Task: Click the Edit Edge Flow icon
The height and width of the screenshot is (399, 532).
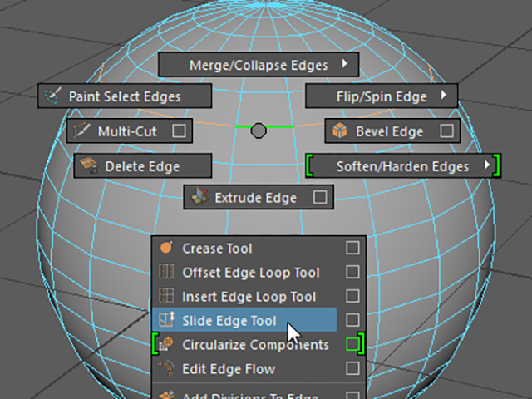Action: pyautogui.click(x=166, y=368)
